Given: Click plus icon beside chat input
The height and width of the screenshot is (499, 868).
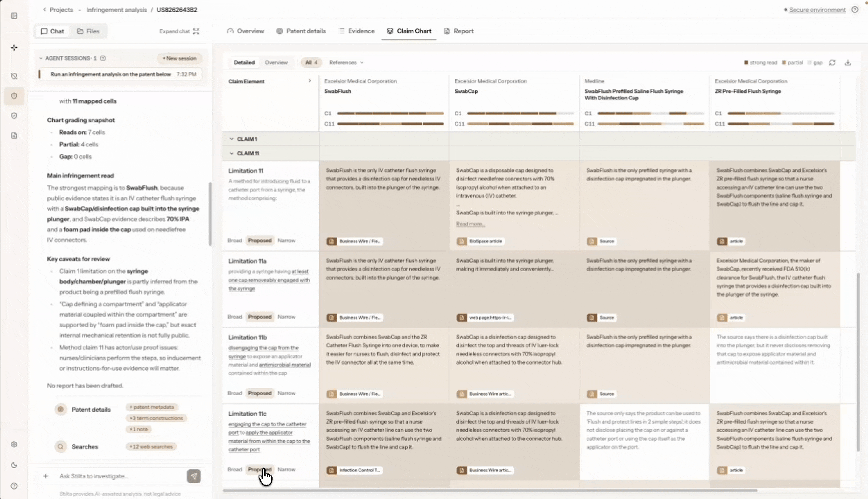Looking at the screenshot, I should point(46,476).
